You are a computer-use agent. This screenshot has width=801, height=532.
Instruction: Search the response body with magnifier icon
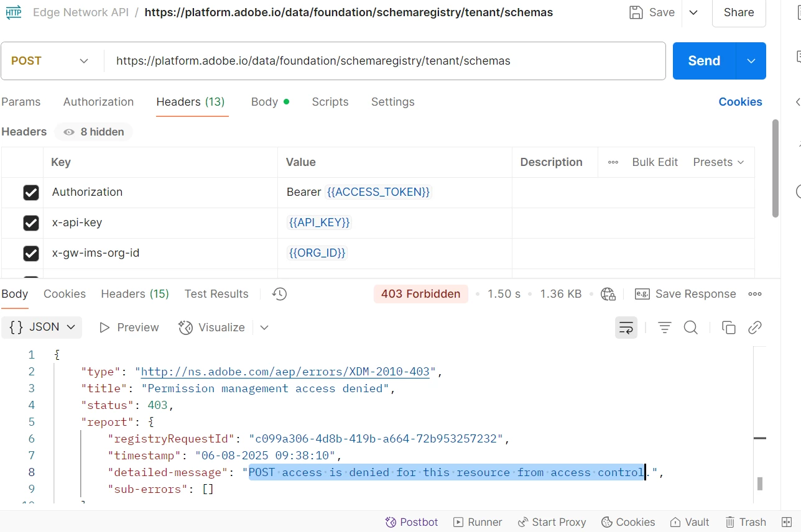(691, 328)
